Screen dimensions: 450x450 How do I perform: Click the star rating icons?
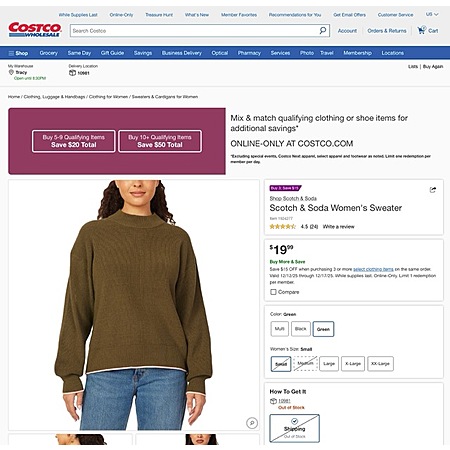click(283, 227)
